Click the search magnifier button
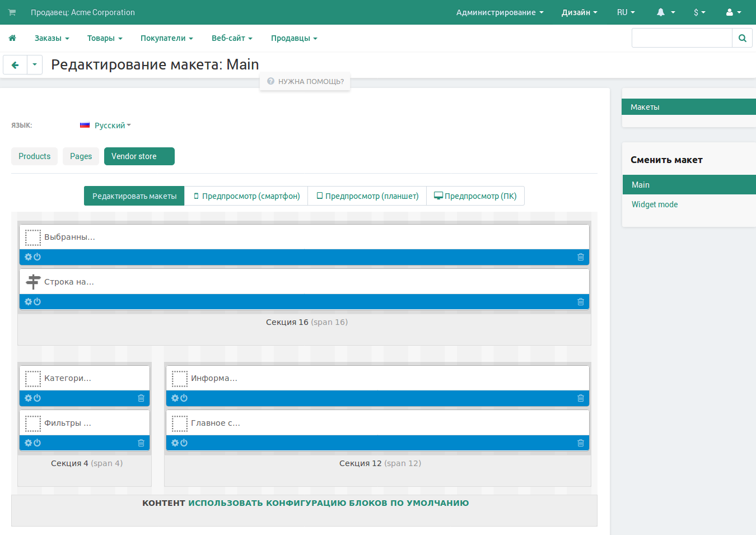The image size is (756, 535). 742,38
